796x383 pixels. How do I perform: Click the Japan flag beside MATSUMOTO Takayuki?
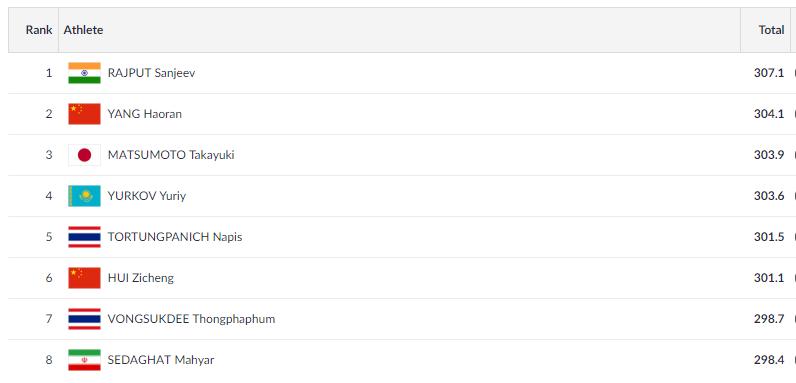84,155
